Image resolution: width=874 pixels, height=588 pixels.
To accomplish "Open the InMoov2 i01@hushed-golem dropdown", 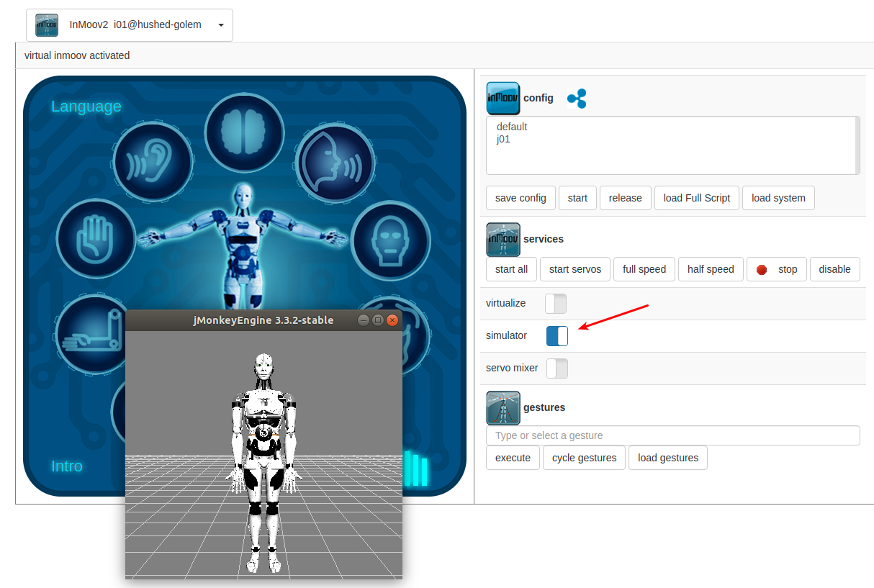I will pos(130,25).
